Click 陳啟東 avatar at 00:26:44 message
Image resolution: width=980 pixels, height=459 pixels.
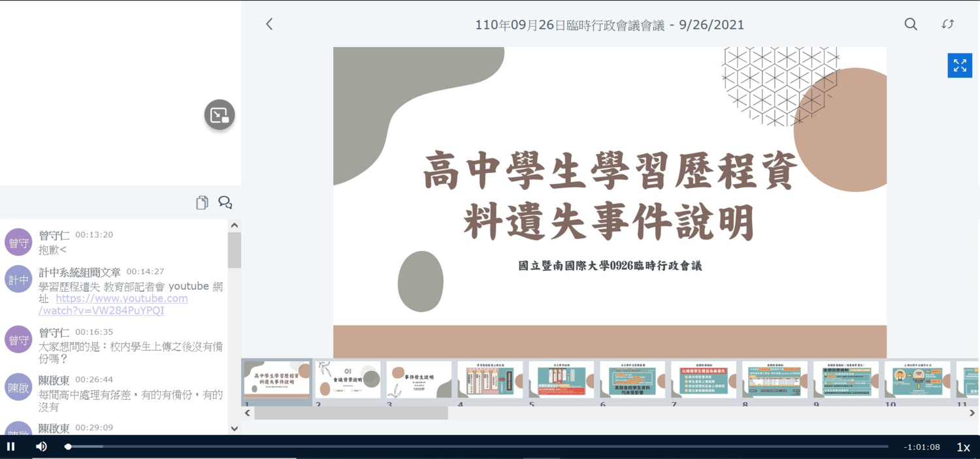click(18, 387)
